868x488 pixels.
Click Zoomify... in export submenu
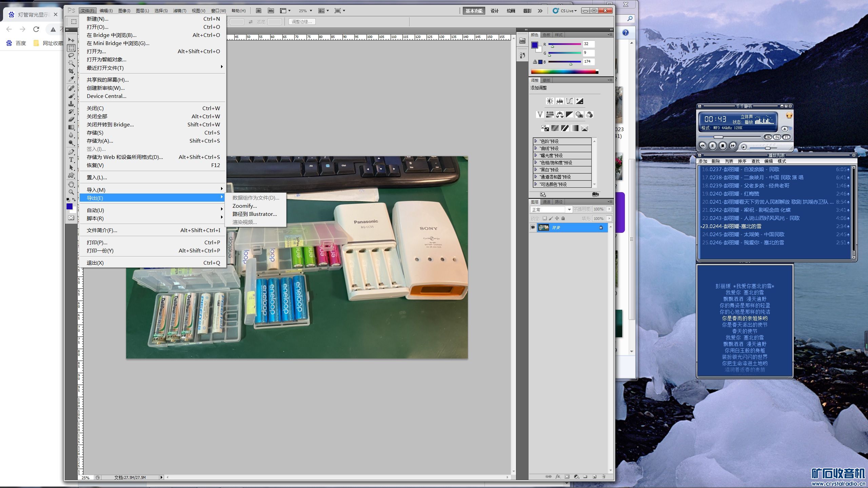point(245,206)
